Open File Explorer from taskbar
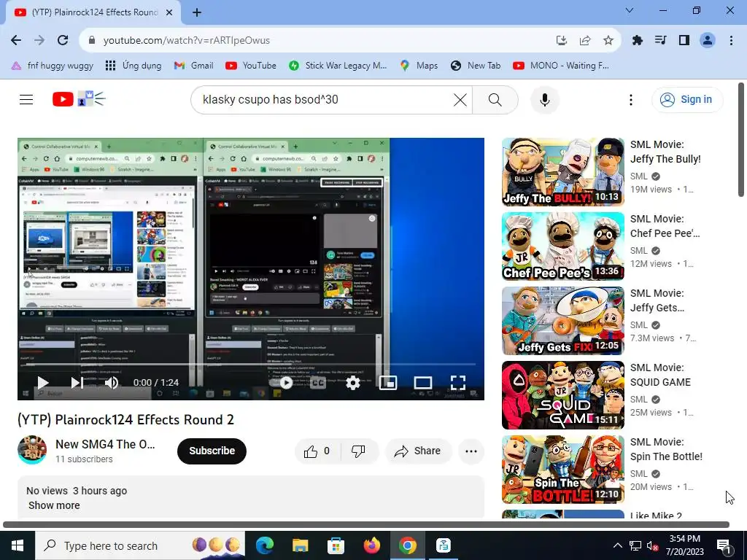Screen dimensions: 747x560 [x=300, y=545]
